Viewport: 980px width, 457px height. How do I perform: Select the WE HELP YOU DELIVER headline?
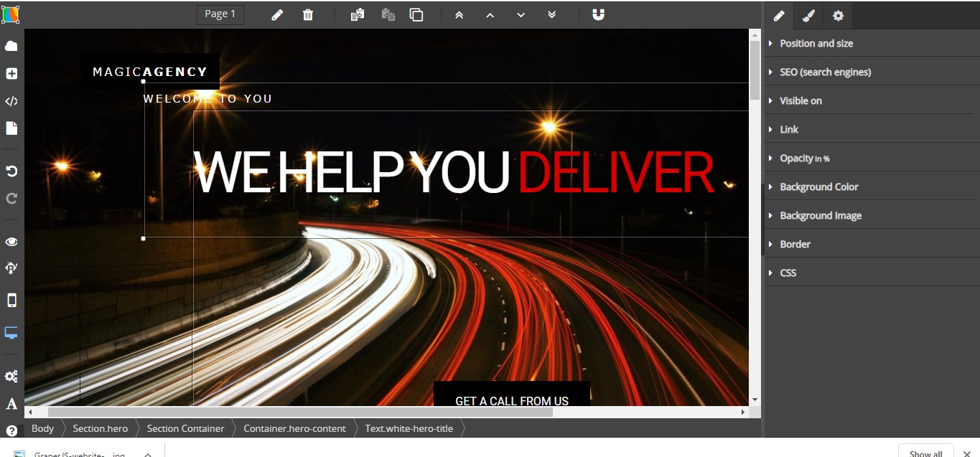(x=453, y=172)
